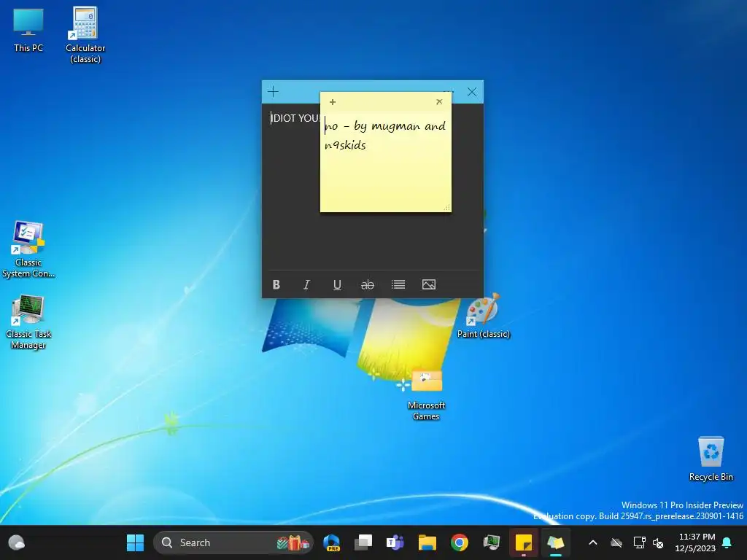Open File Explorer from the taskbar
This screenshot has width=747, height=560.
tap(427, 542)
